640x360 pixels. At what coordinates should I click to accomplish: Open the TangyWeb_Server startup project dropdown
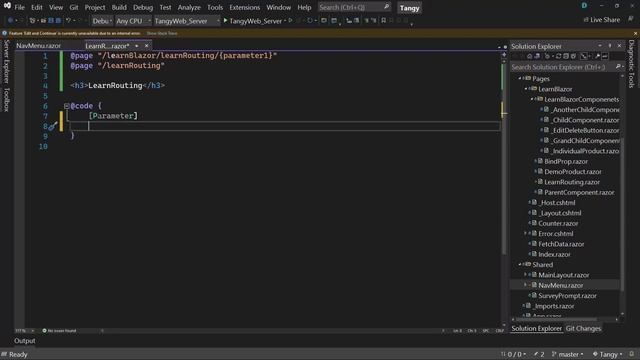(x=187, y=21)
